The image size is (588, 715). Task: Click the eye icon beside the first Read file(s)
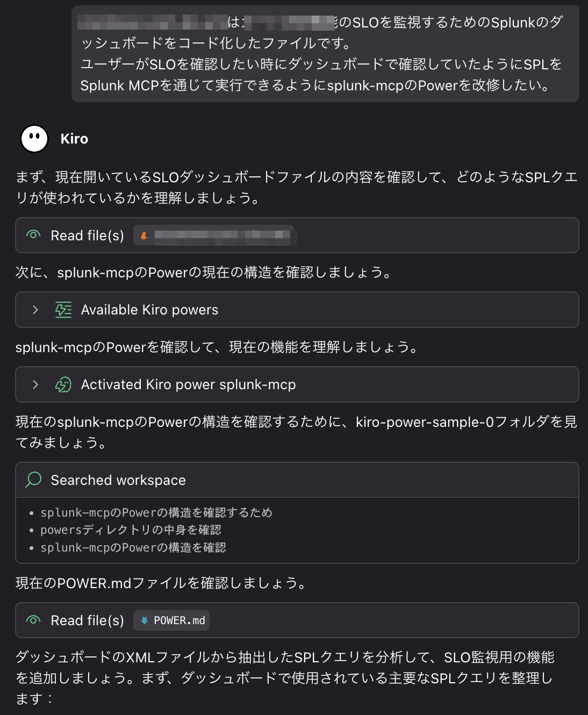tap(32, 235)
